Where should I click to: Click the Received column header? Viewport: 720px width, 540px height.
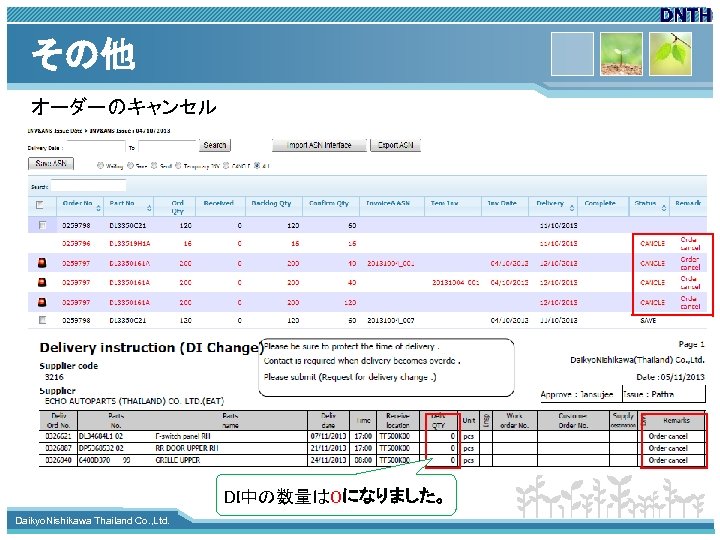tap(219, 203)
